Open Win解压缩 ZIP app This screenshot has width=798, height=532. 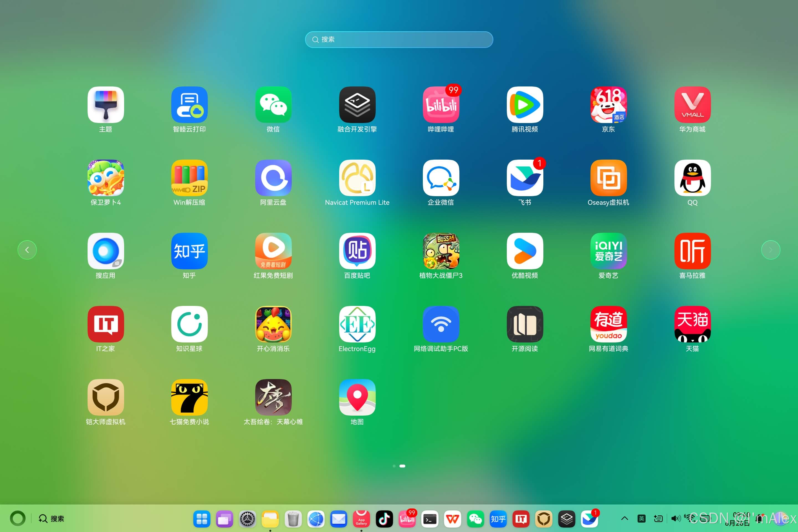(x=189, y=178)
